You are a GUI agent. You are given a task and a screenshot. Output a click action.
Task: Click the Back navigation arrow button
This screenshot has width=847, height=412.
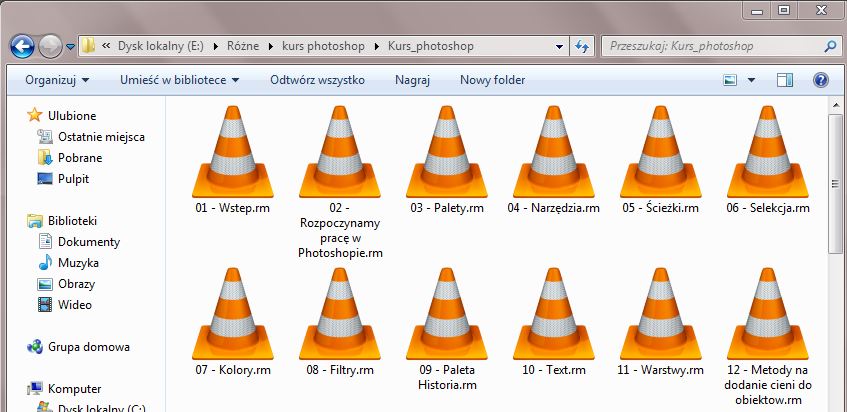click(x=23, y=46)
